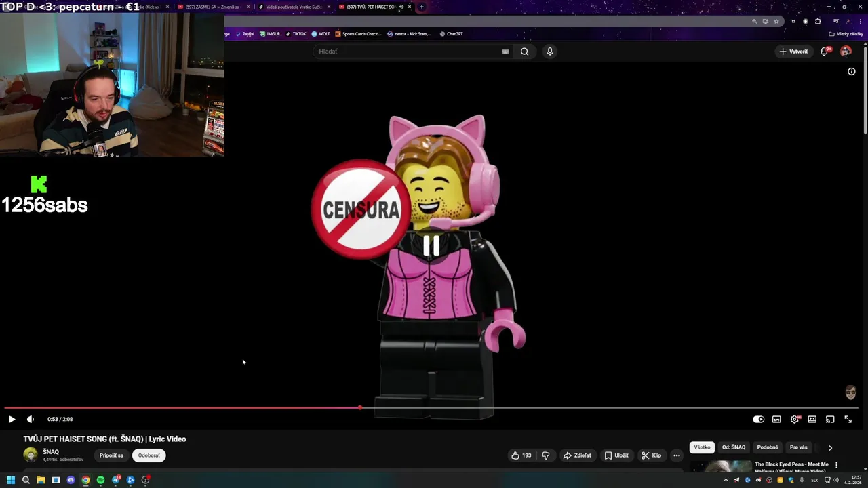The width and height of the screenshot is (868, 488).
Task: Open the WOLT bookmark
Action: [x=321, y=34]
